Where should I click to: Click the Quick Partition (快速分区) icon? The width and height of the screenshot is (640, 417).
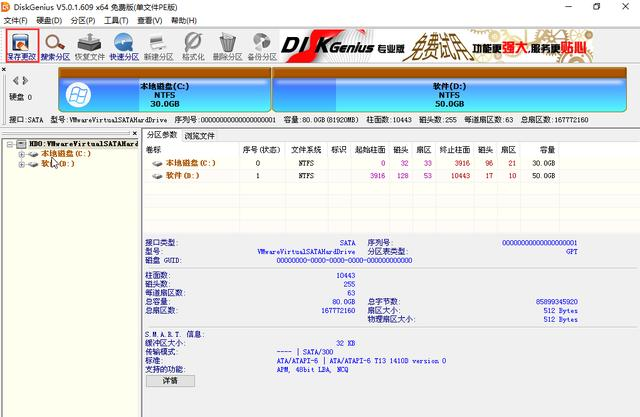(x=125, y=45)
